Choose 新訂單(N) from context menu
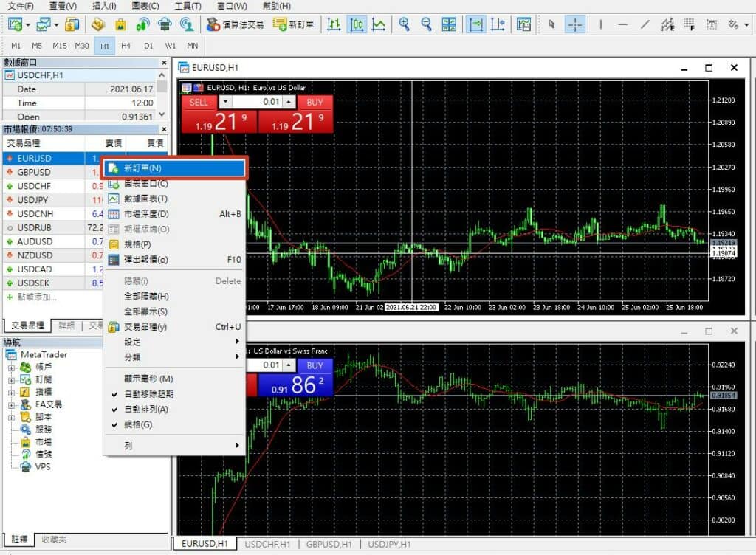The image size is (756, 555). click(x=174, y=168)
